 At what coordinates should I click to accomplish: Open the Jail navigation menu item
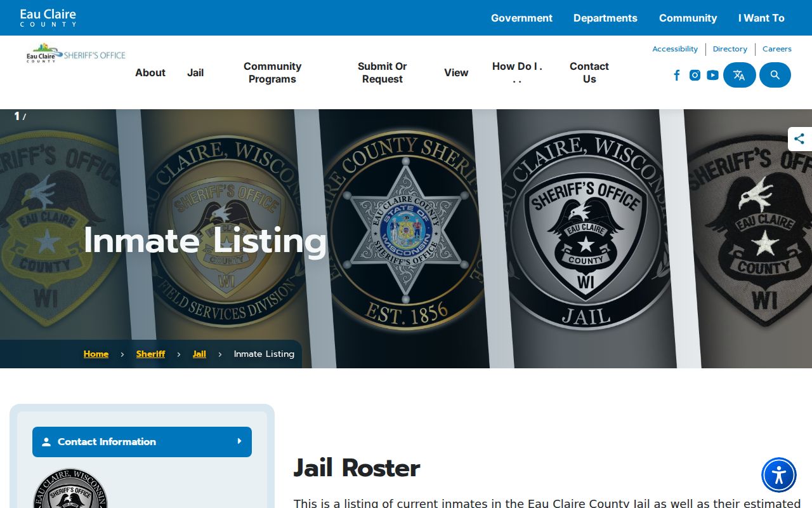point(195,72)
